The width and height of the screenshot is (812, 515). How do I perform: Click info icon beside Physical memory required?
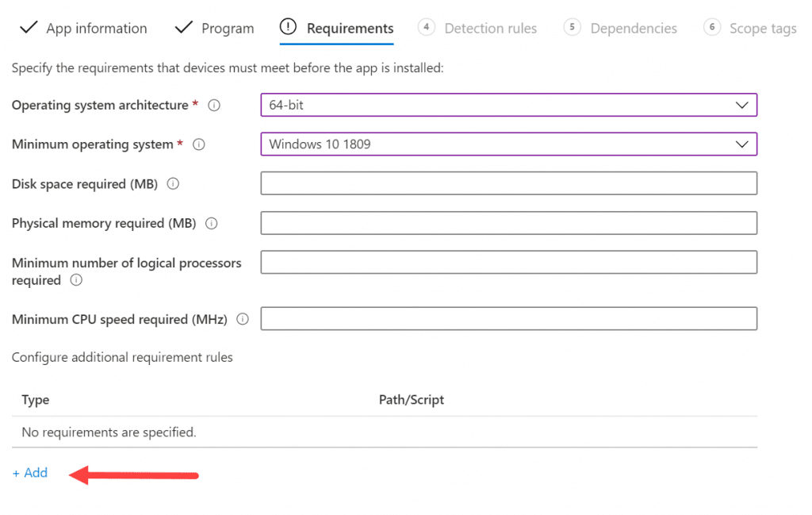pos(211,223)
